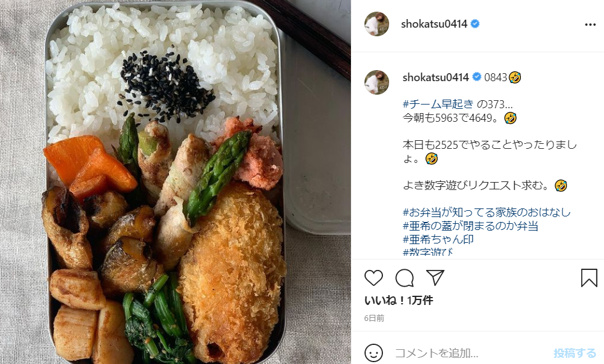Open shokatsu0414 username in caption
The image size is (604, 364).
click(435, 77)
